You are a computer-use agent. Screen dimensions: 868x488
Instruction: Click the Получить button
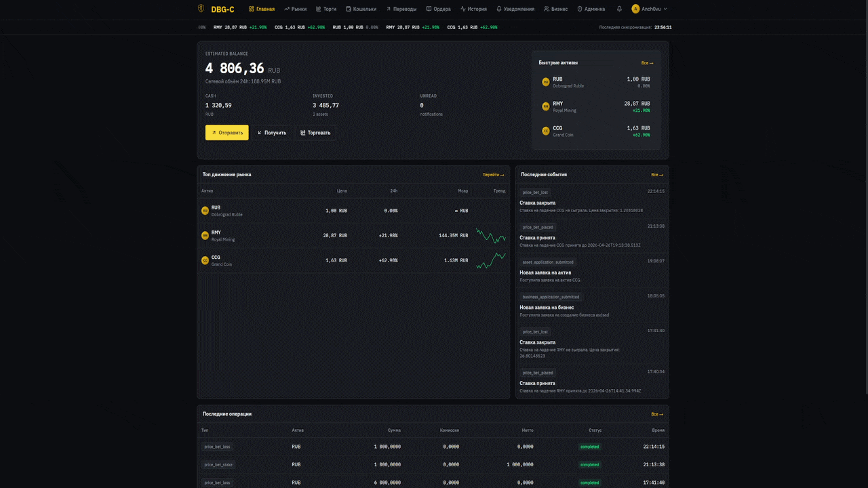coord(271,133)
